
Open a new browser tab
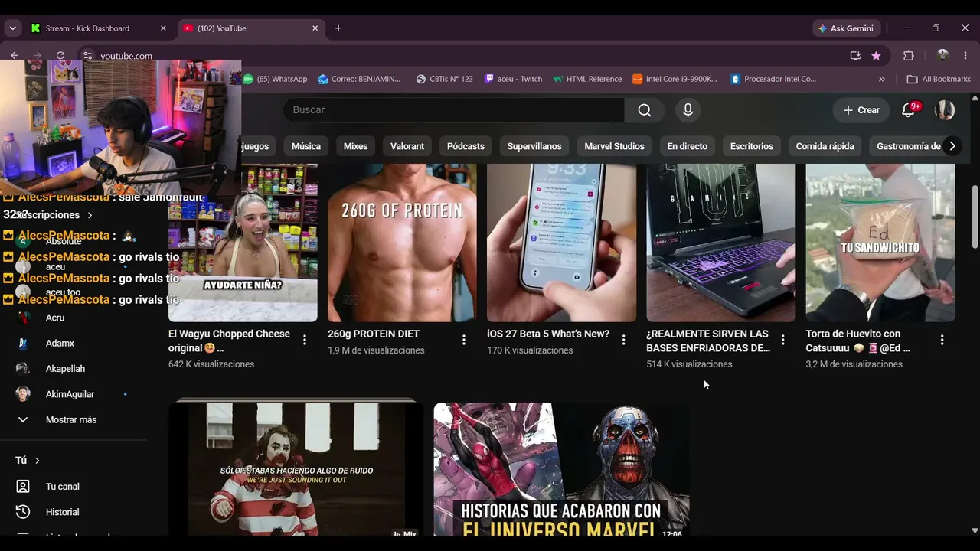[338, 28]
